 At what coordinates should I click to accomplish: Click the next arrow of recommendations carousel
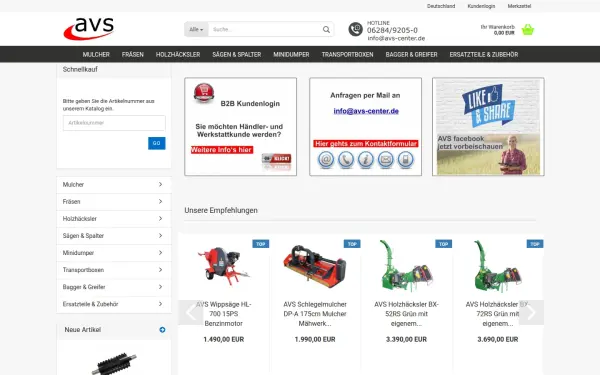pyautogui.click(x=532, y=313)
